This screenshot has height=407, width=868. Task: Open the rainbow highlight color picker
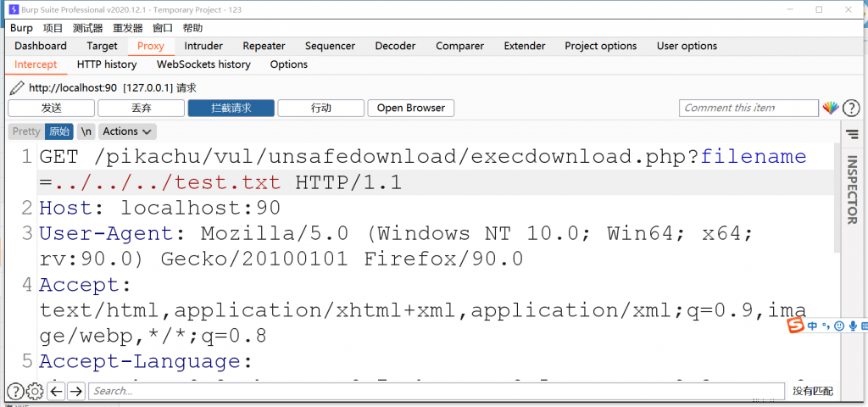tap(831, 108)
